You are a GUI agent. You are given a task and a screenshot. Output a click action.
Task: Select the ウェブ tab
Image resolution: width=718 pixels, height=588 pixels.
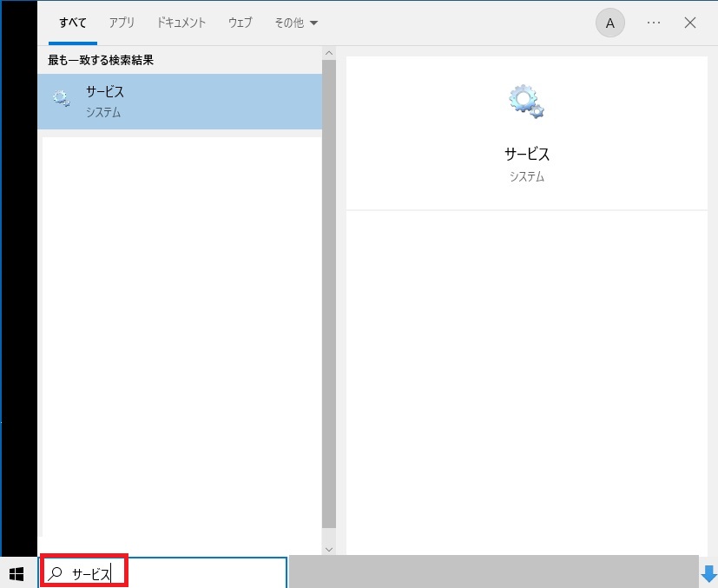click(240, 23)
